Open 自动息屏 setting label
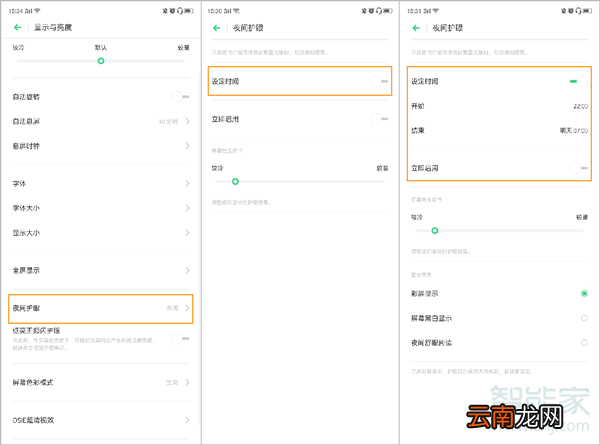600x445 pixels. [26, 121]
